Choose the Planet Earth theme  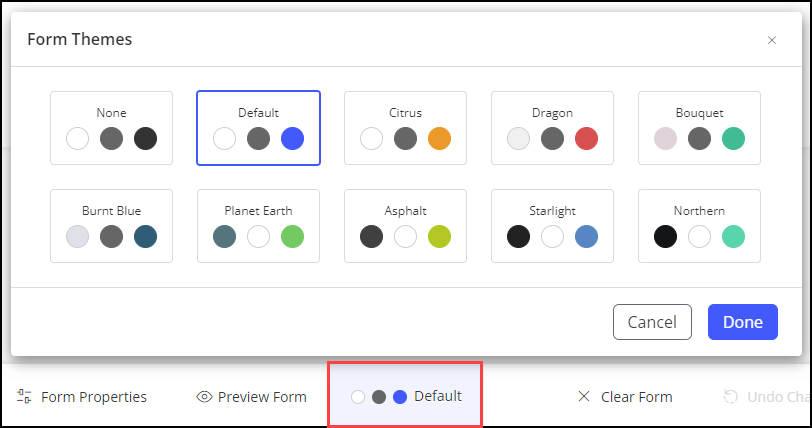pos(258,226)
